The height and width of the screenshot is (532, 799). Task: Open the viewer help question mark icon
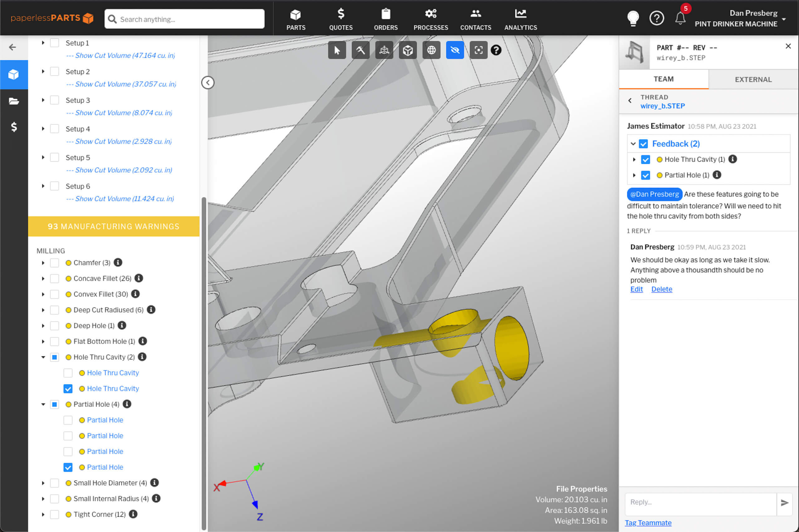tap(496, 50)
